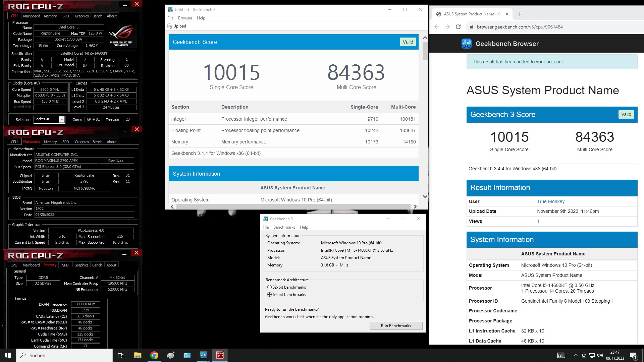The image size is (644, 362).
Task: Click the Valid badge in Geekbench Score header
Action: [x=408, y=42]
